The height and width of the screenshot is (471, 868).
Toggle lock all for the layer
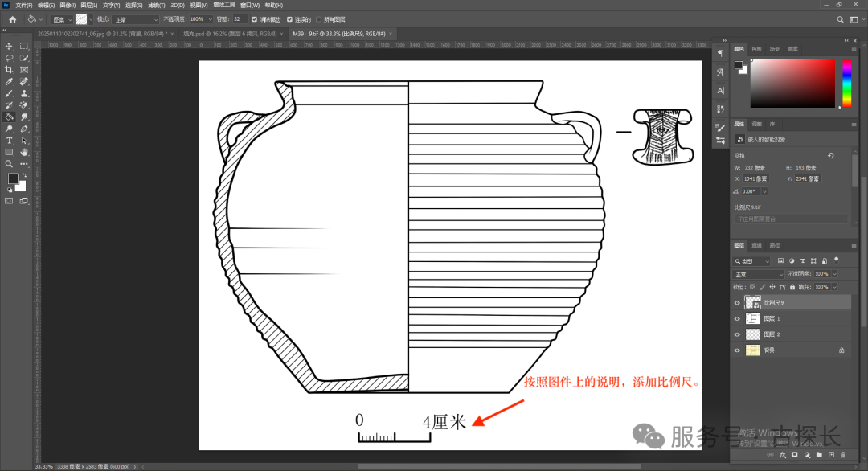792,287
